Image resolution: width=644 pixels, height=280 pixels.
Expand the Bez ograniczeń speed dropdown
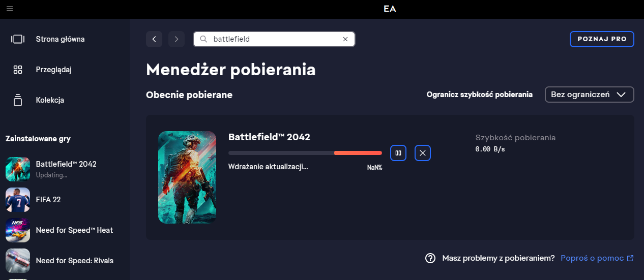(589, 95)
